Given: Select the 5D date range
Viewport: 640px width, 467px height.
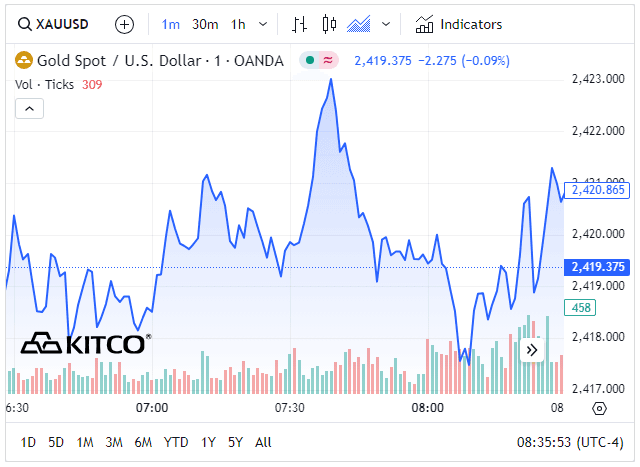Looking at the screenshot, I should pyautogui.click(x=56, y=442).
